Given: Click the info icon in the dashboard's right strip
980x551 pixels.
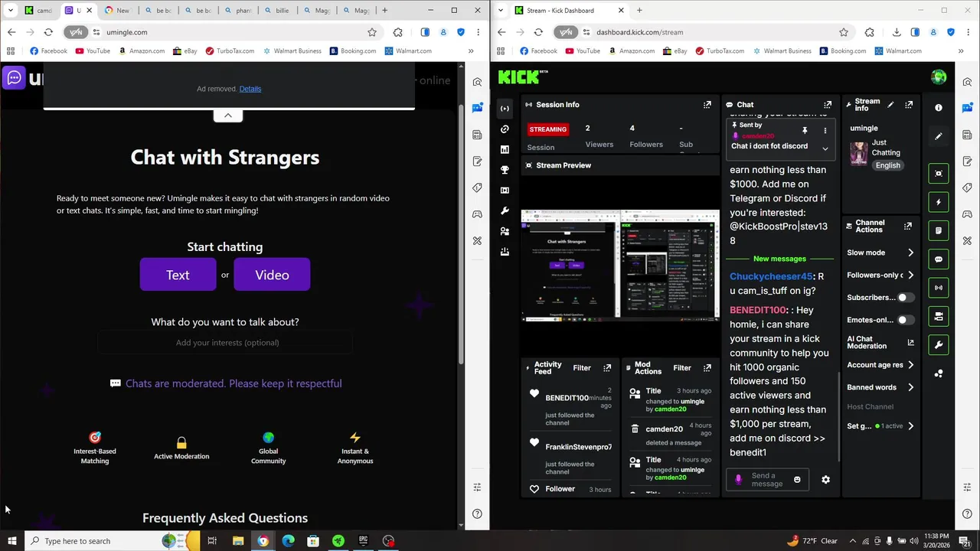Looking at the screenshot, I should pos(939,108).
